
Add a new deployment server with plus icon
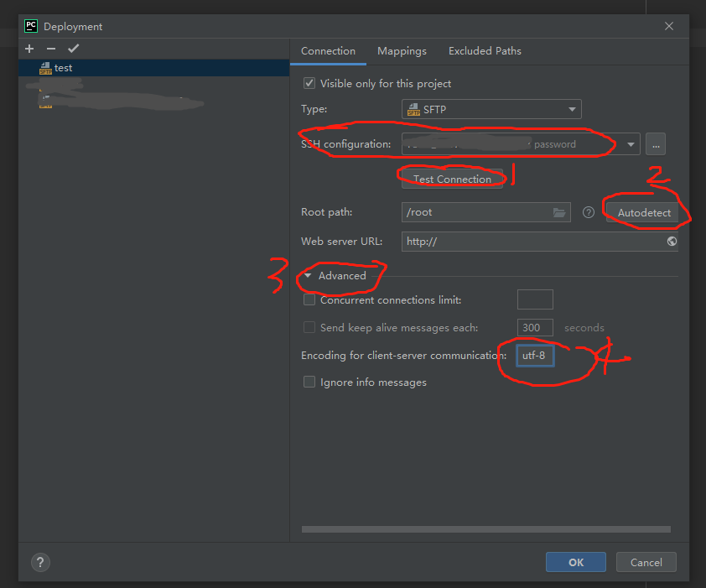coord(29,49)
